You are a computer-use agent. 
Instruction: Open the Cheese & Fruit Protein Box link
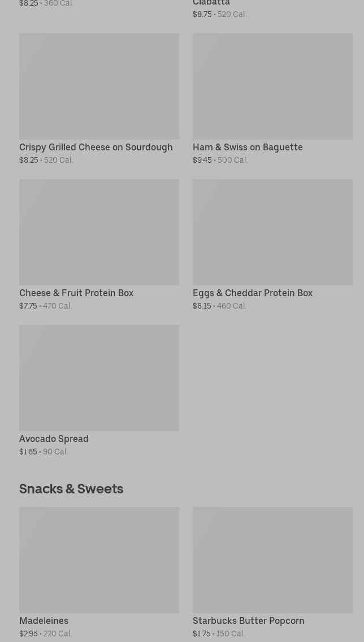pos(76,293)
